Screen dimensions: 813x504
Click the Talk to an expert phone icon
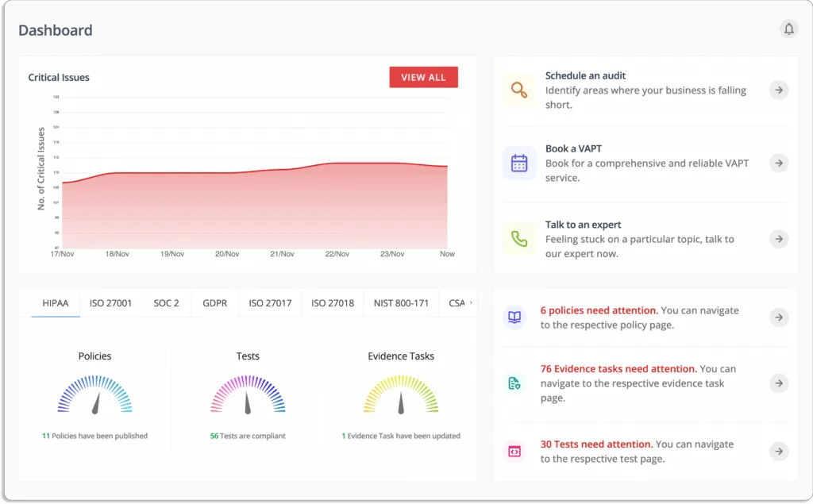[x=519, y=239]
